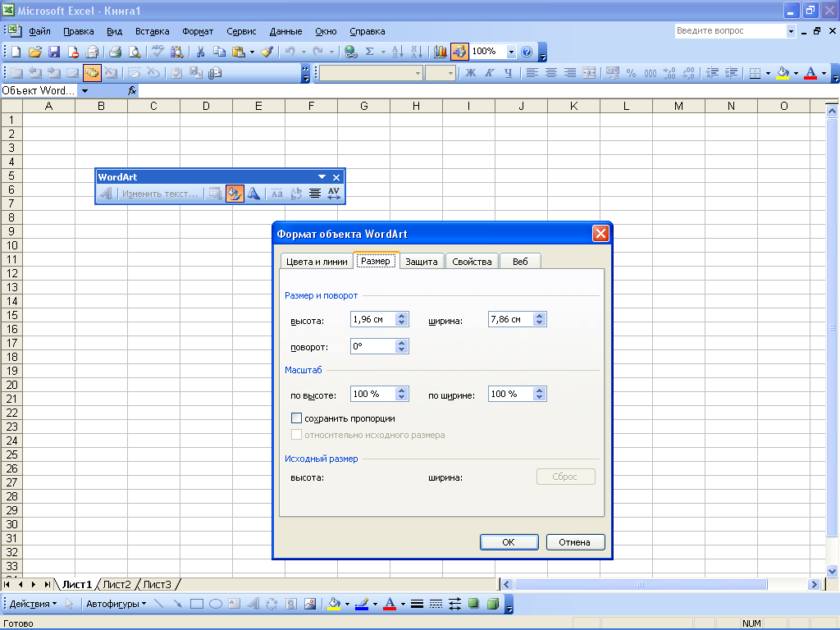
Task: Click the Italic К icon
Action: (x=490, y=73)
